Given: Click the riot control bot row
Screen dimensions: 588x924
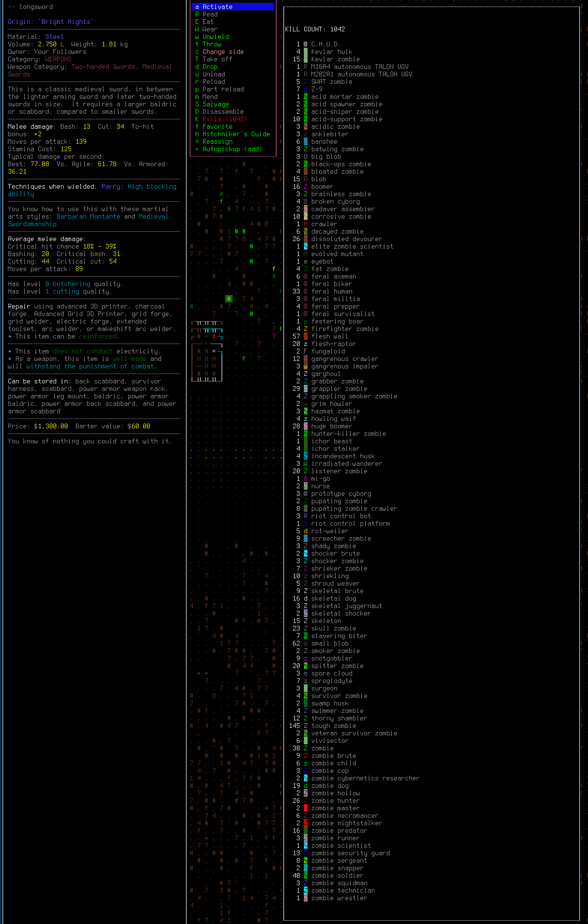Looking at the screenshot, I should coord(334,516).
